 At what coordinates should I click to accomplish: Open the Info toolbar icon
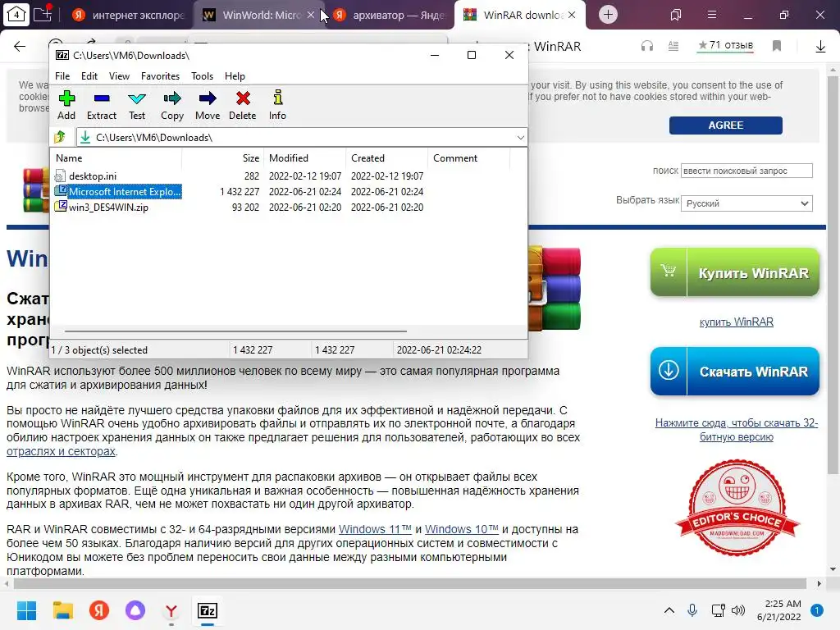coord(277,105)
